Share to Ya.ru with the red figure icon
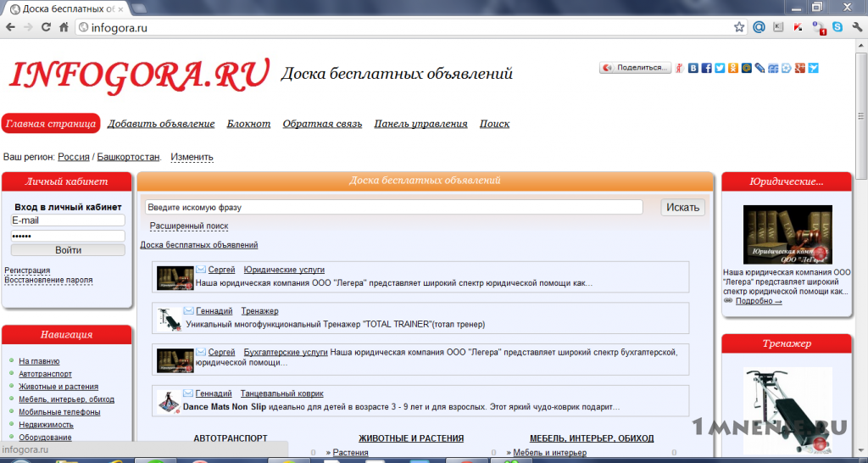This screenshot has width=868, height=463. click(680, 68)
